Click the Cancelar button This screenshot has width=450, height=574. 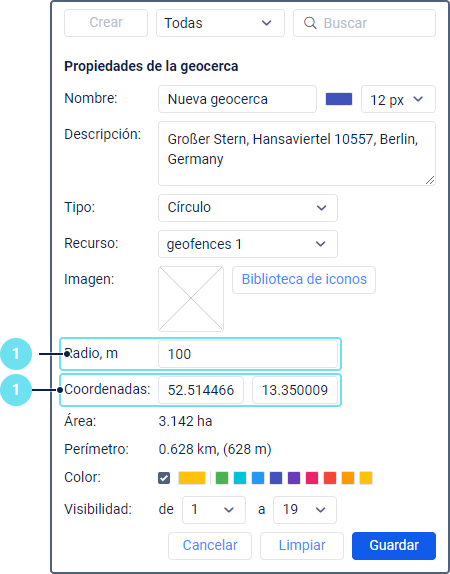click(210, 545)
